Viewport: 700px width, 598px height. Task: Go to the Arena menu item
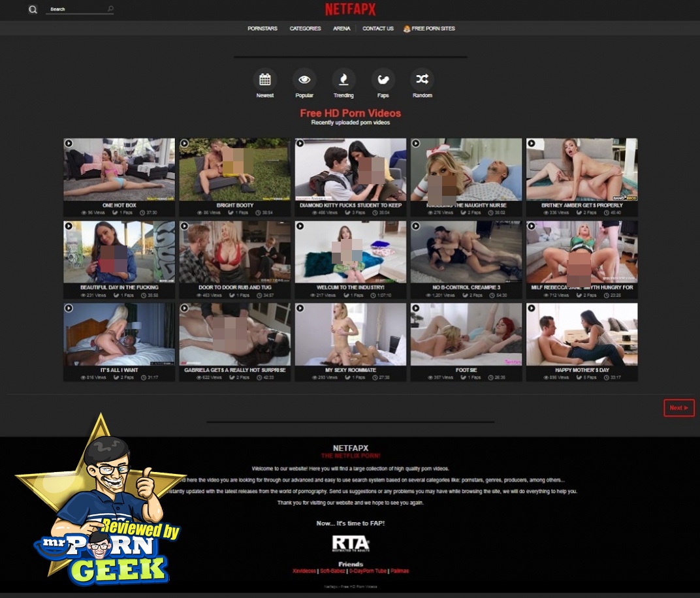(342, 29)
